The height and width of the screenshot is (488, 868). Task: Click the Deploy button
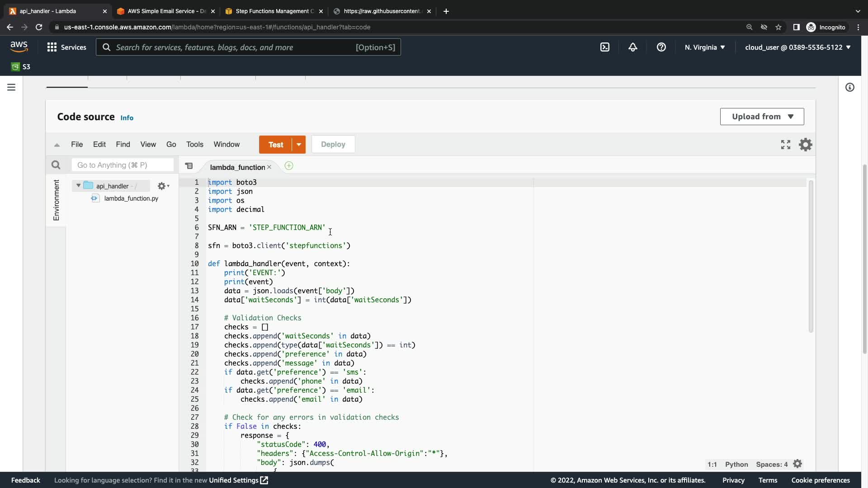point(333,145)
